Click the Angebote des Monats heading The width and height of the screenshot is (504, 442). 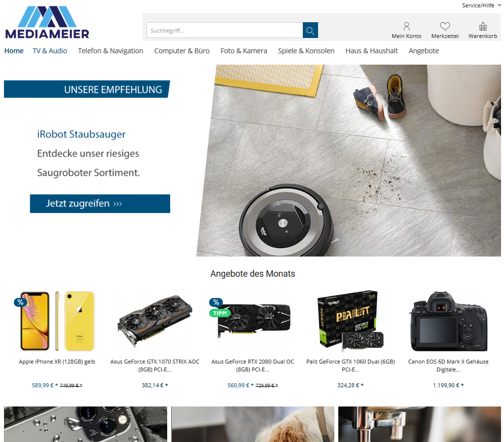[x=252, y=274]
